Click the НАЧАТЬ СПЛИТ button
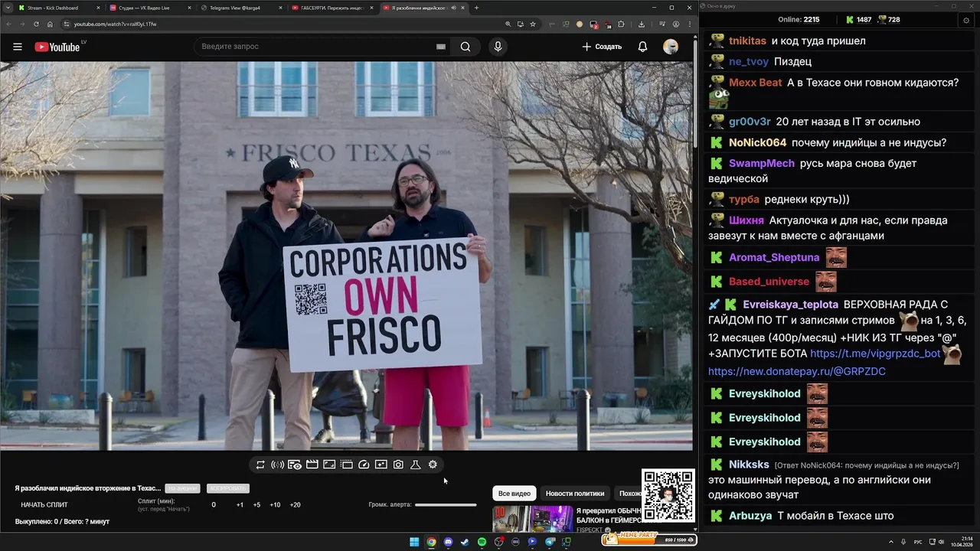This screenshot has height=551, width=980. click(44, 505)
